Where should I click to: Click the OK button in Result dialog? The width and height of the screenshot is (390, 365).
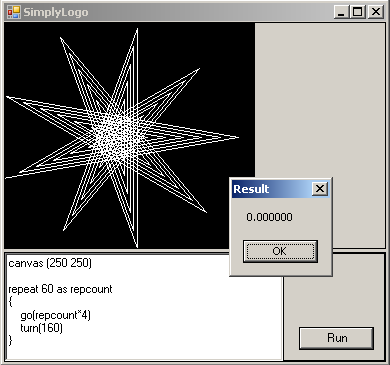coord(280,251)
